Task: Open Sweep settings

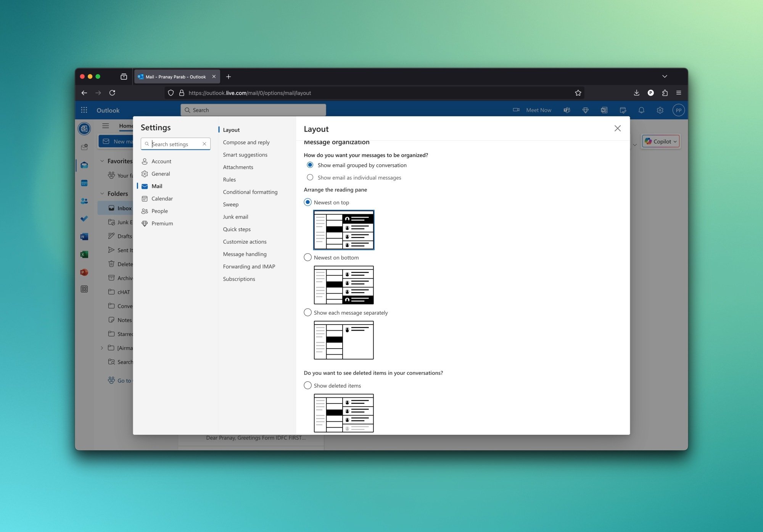Action: pos(230,204)
